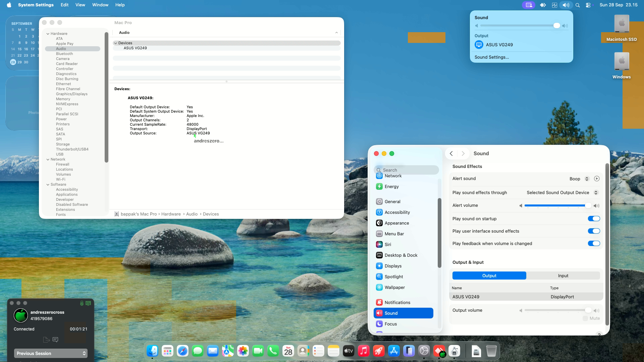Open Desktop & Dock in settings sidebar
Image resolution: width=644 pixels, height=362 pixels.
click(404, 255)
